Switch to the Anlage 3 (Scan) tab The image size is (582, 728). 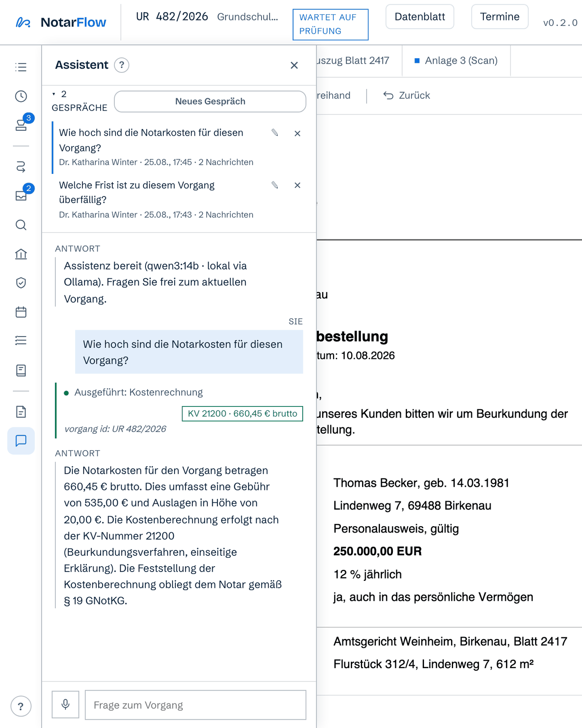pyautogui.click(x=456, y=61)
